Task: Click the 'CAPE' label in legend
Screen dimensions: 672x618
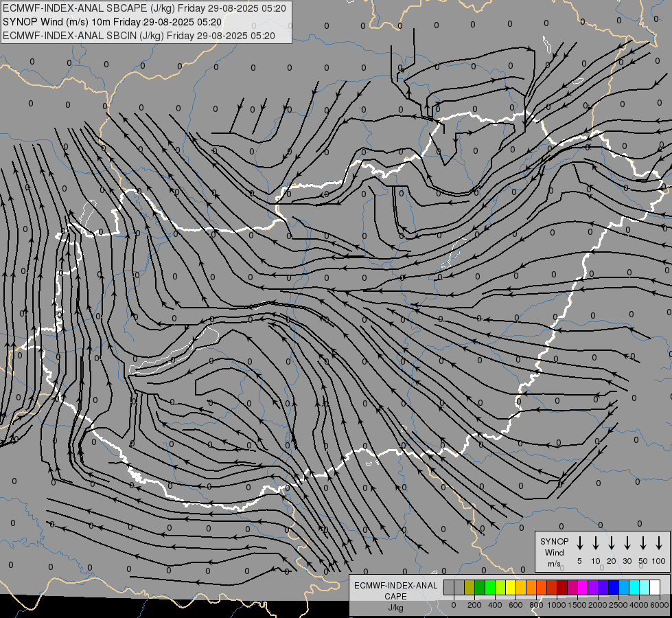Action: 395,597
